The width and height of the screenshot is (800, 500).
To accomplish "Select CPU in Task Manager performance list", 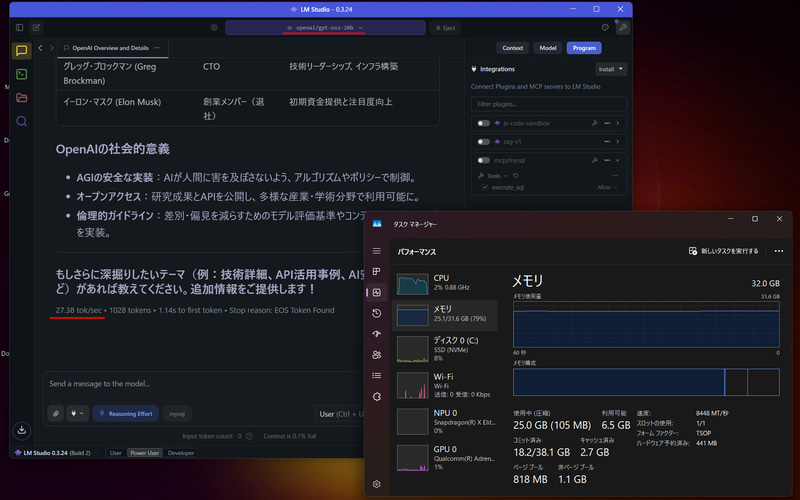I will tap(445, 283).
